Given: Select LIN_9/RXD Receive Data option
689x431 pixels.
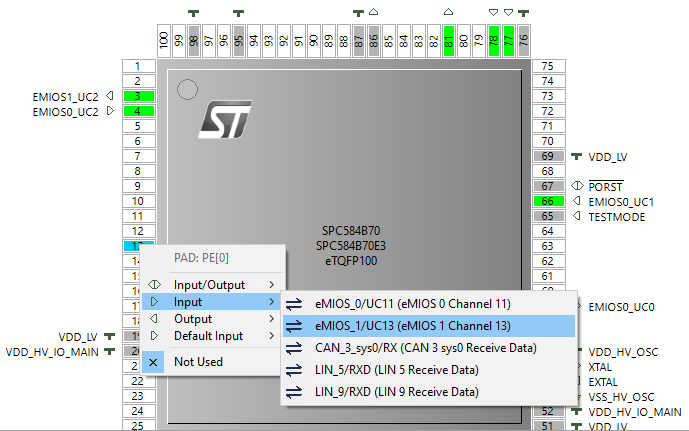Looking at the screenshot, I should 428,392.
